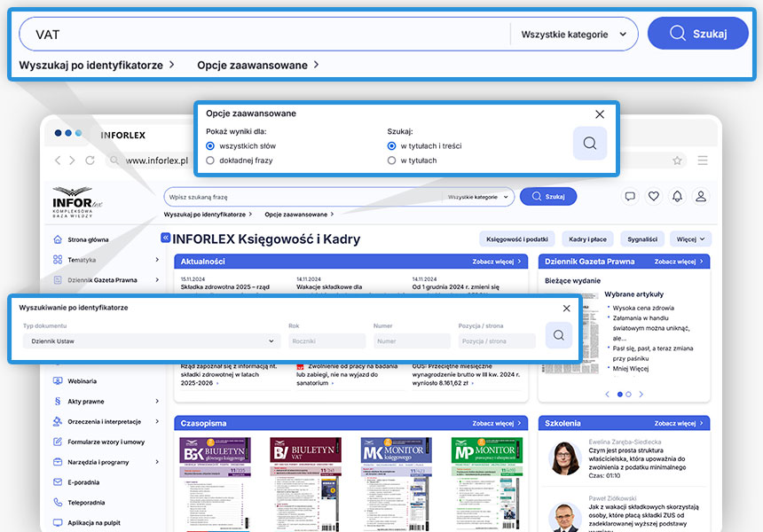Click the 'Rok' input field

[326, 340]
